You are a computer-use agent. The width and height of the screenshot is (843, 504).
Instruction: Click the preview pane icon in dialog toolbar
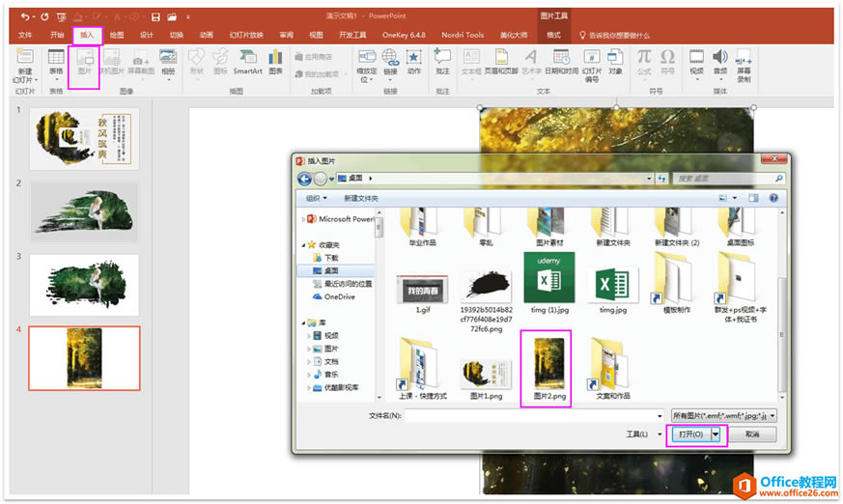click(x=754, y=198)
